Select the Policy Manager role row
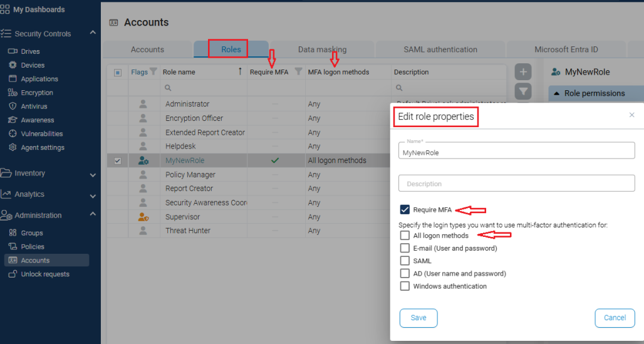The width and height of the screenshot is (644, 344). pyautogui.click(x=190, y=175)
